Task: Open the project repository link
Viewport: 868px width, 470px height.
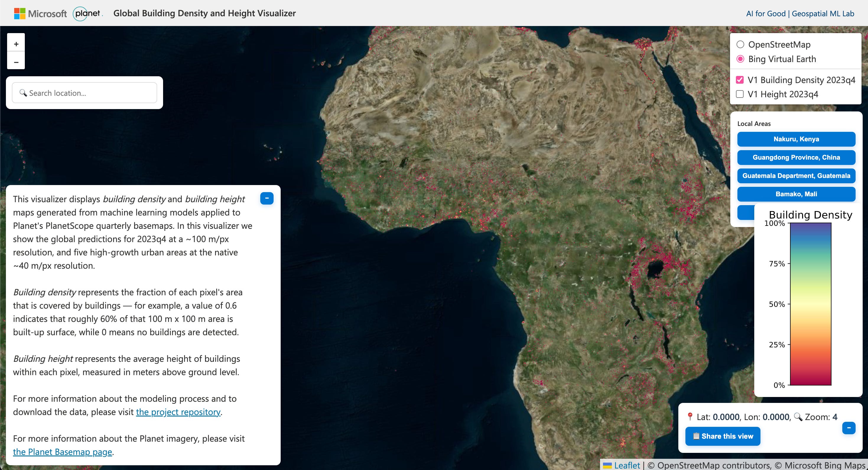Action: click(x=178, y=412)
